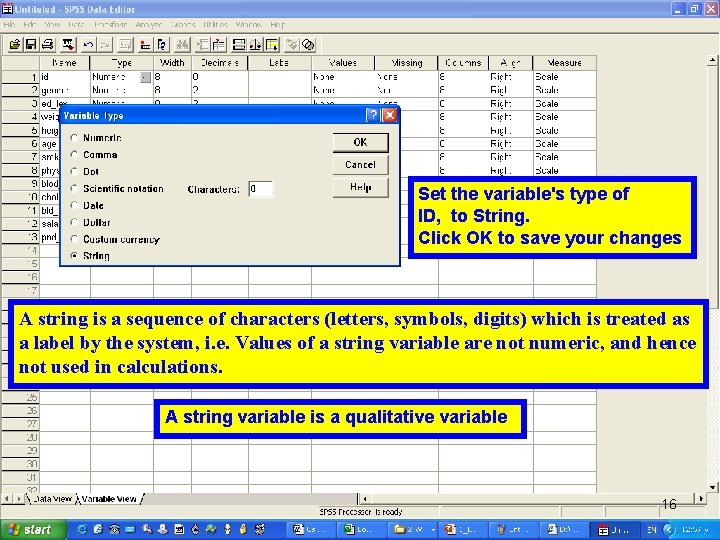Click the Missing column header
Image resolution: width=720 pixels, height=540 pixels.
click(x=406, y=63)
